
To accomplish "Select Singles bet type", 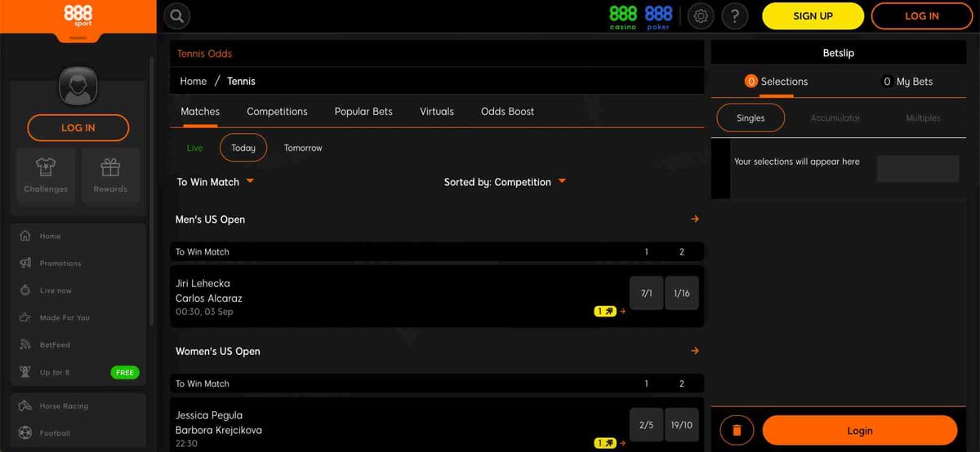I will tap(751, 117).
